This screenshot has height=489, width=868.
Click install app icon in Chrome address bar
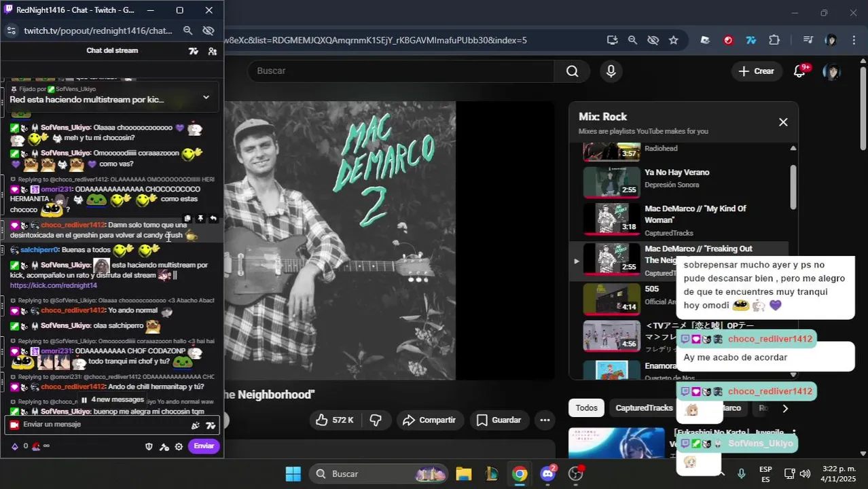click(612, 40)
